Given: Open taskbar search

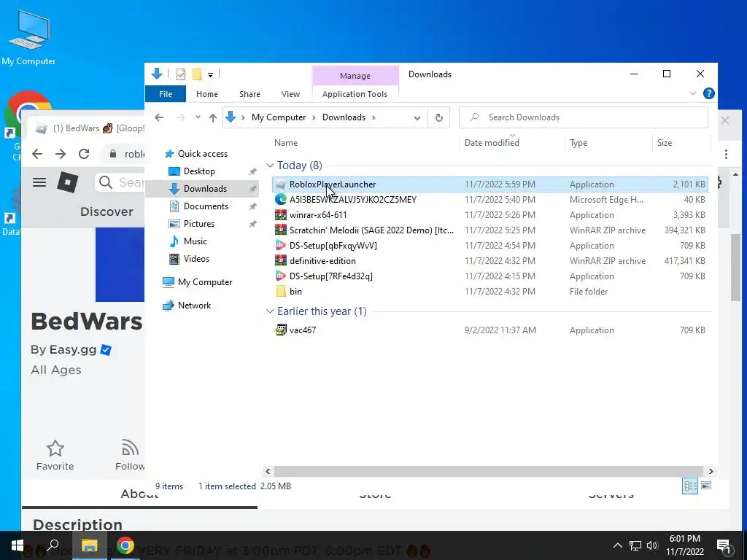Looking at the screenshot, I should pyautogui.click(x=53, y=545).
